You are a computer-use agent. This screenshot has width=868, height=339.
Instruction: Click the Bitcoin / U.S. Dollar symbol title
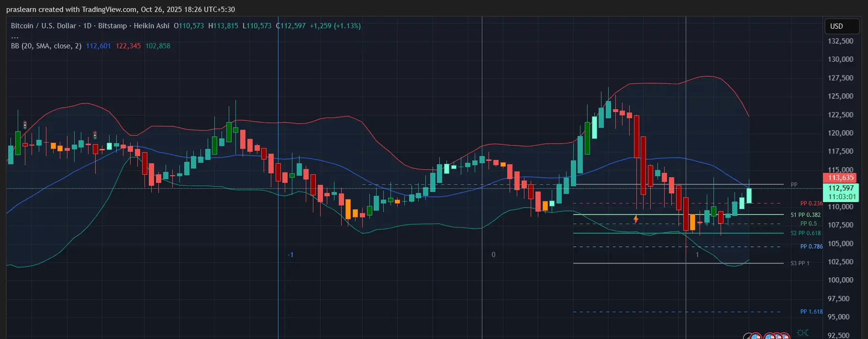pos(44,26)
